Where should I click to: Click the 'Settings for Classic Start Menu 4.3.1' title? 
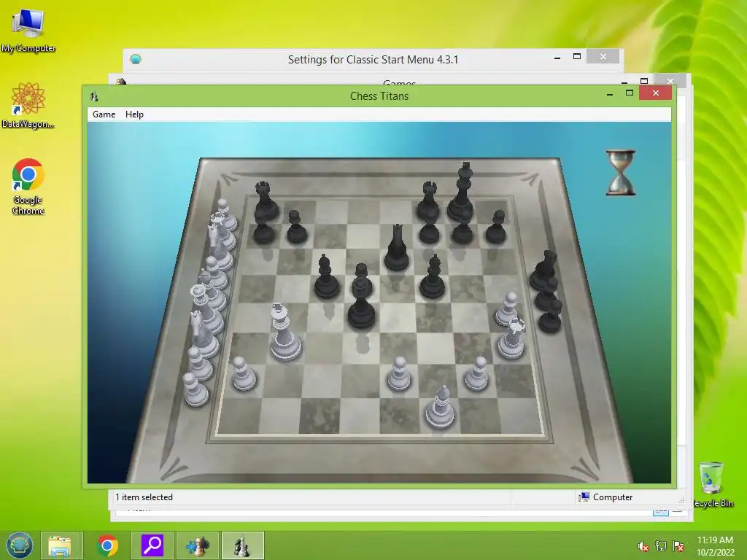[373, 60]
